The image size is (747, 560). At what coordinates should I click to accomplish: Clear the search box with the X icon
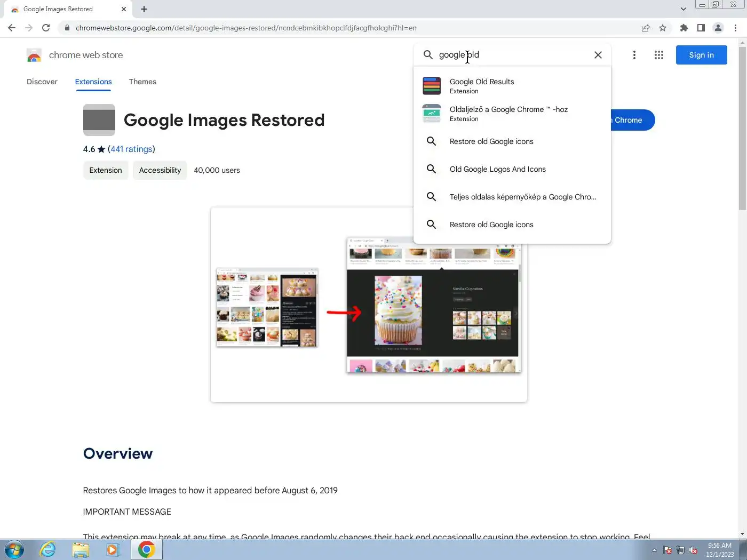tap(598, 55)
